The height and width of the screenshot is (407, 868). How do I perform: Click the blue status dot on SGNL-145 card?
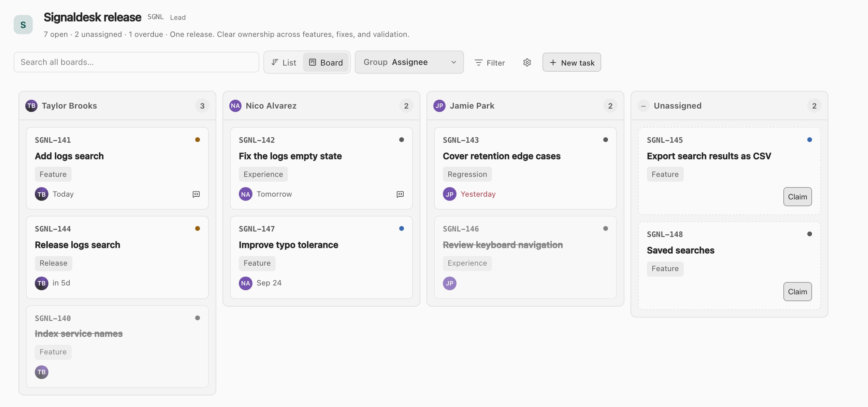pos(810,140)
